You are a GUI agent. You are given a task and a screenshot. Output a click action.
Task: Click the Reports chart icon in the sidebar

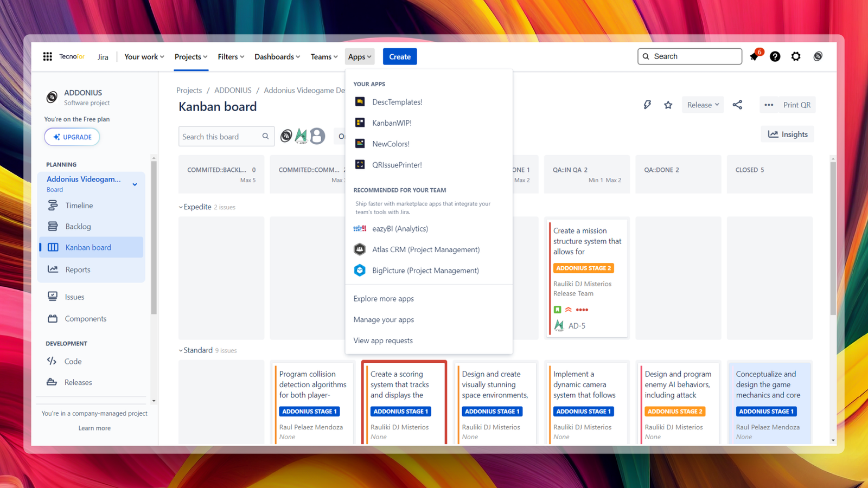[x=53, y=269]
